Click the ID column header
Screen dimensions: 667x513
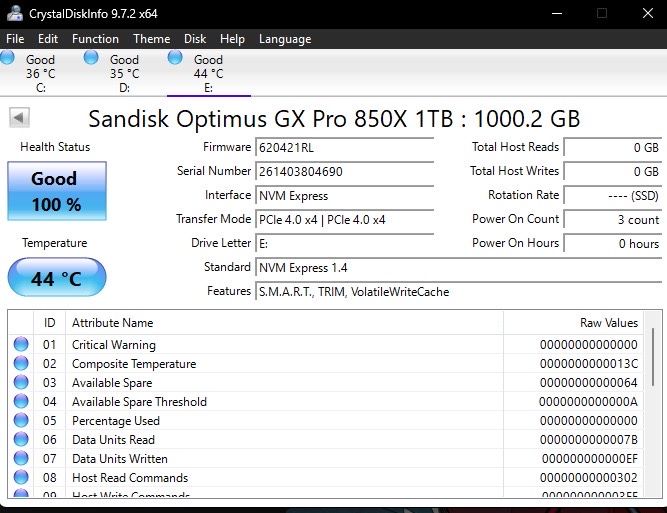click(49, 323)
